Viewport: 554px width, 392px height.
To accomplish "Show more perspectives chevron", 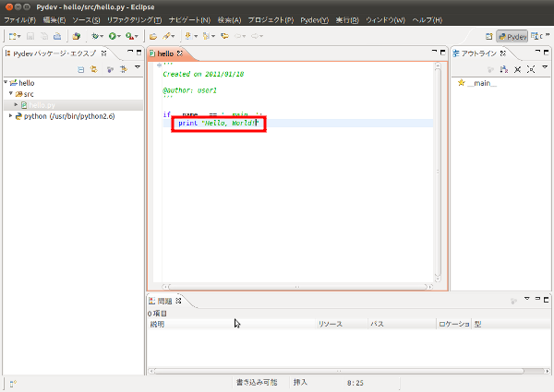I will pos(548,34).
